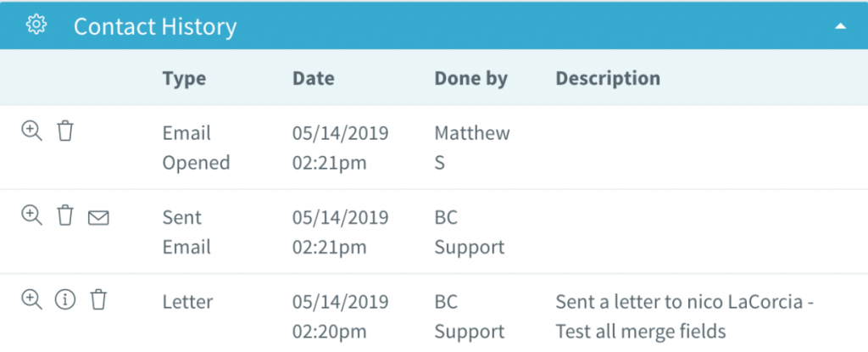Open Contact History settings gear
Viewport: 868px width, 352px height.
pyautogui.click(x=36, y=25)
